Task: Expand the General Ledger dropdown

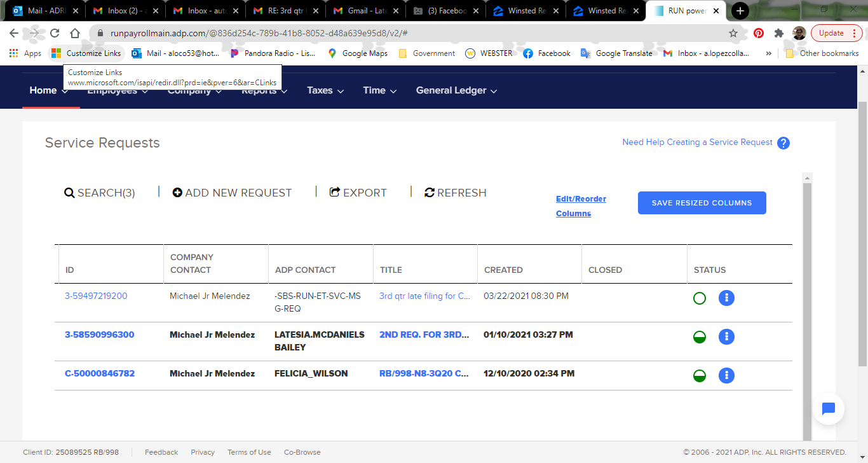Action: coord(456,90)
